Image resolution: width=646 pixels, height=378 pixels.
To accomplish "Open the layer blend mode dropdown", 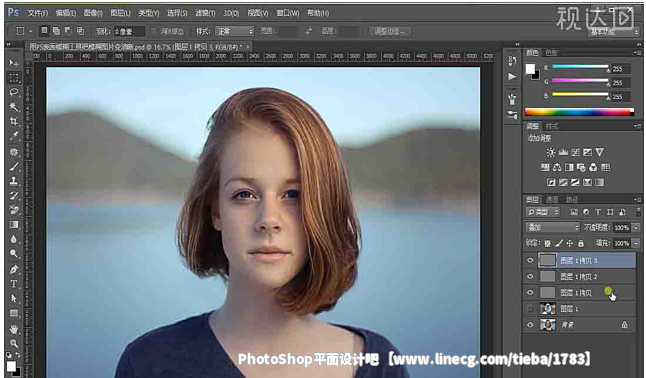I will point(552,227).
